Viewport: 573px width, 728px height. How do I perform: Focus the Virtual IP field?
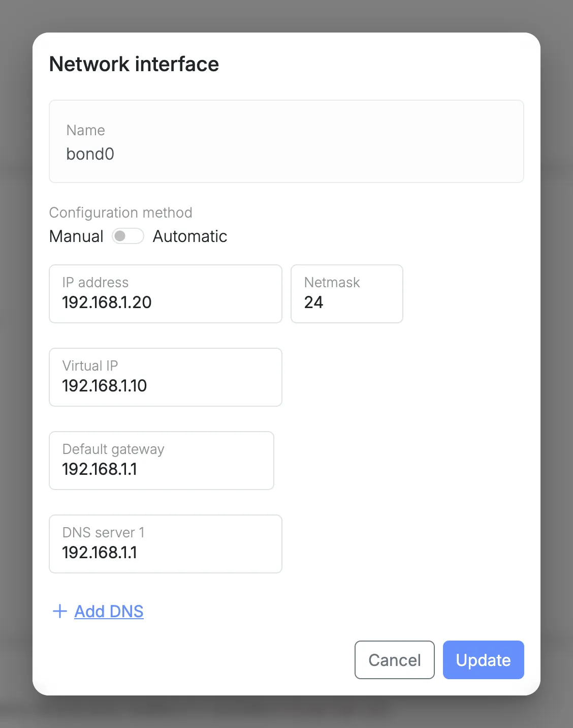coord(166,377)
